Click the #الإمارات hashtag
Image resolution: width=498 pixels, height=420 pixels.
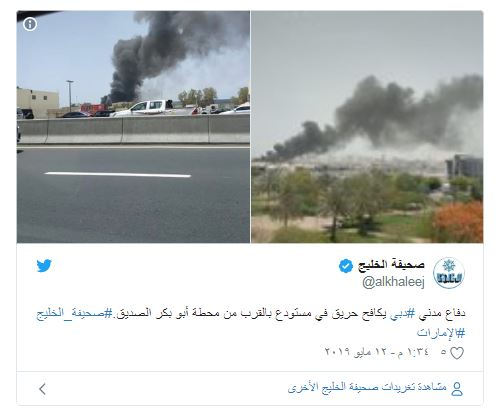pyautogui.click(x=441, y=332)
